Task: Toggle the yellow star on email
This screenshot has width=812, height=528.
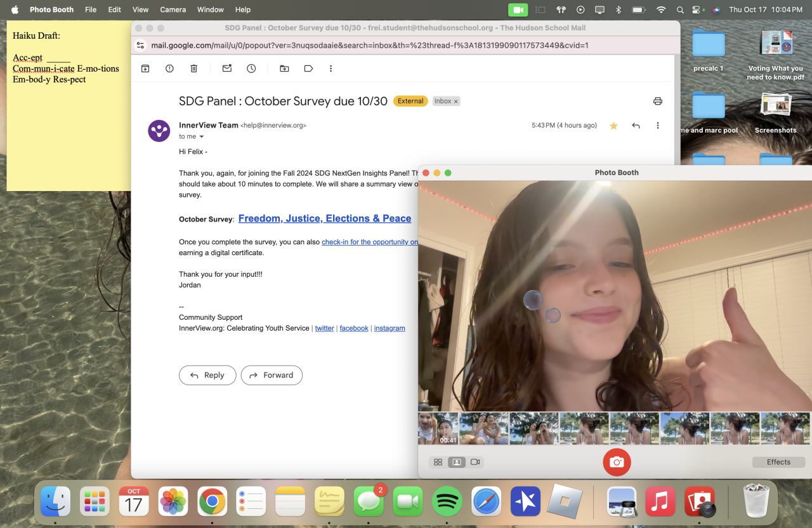Action: 613,126
